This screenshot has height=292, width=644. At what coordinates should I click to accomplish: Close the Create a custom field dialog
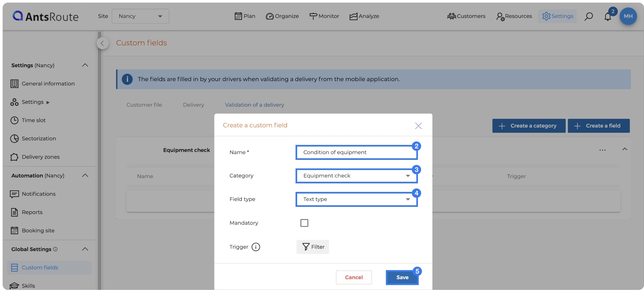[418, 126]
